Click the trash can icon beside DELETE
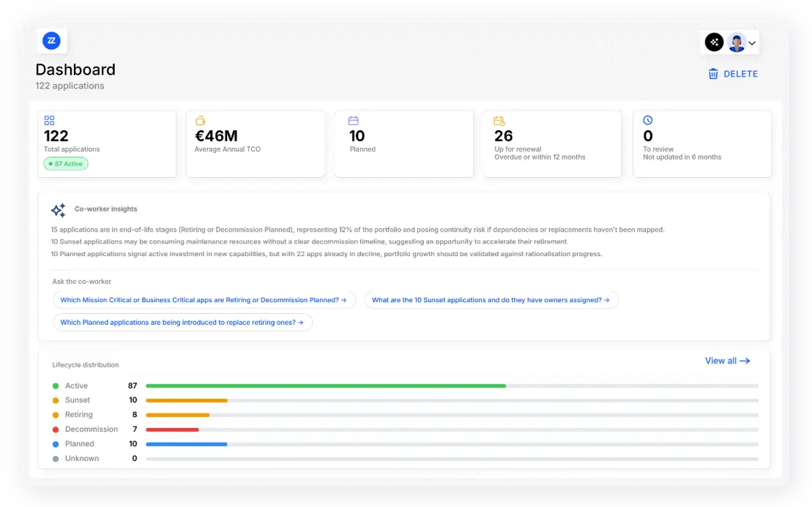 tap(713, 74)
